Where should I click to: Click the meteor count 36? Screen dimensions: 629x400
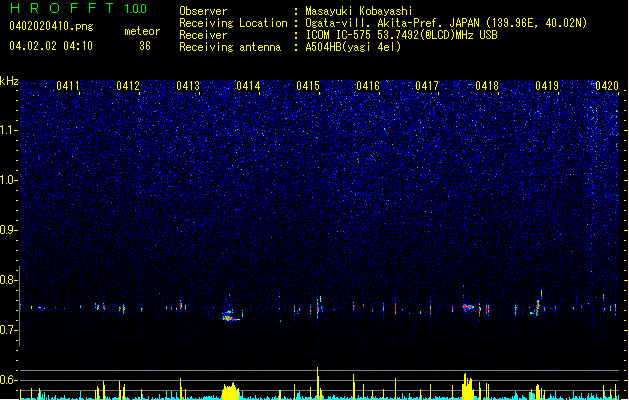[x=145, y=46]
